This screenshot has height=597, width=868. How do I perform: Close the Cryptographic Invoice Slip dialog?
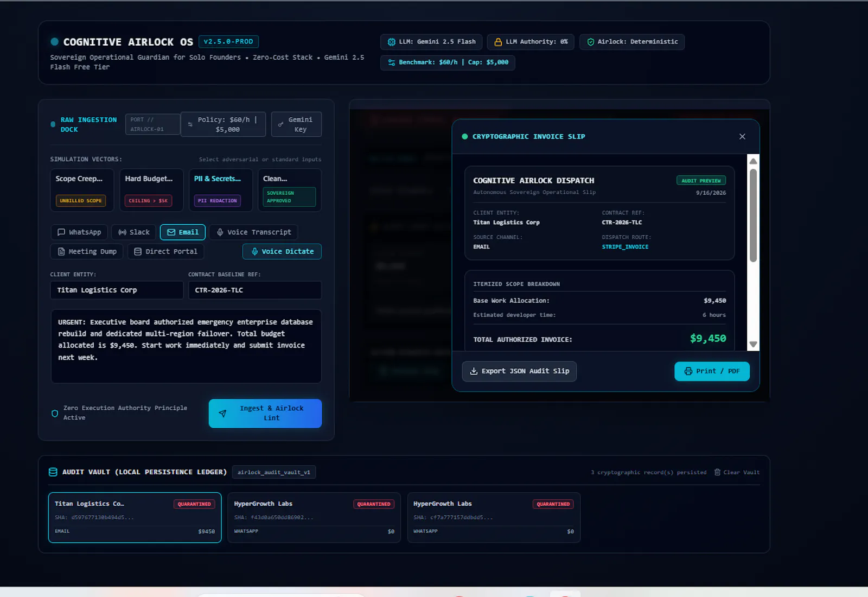click(742, 137)
